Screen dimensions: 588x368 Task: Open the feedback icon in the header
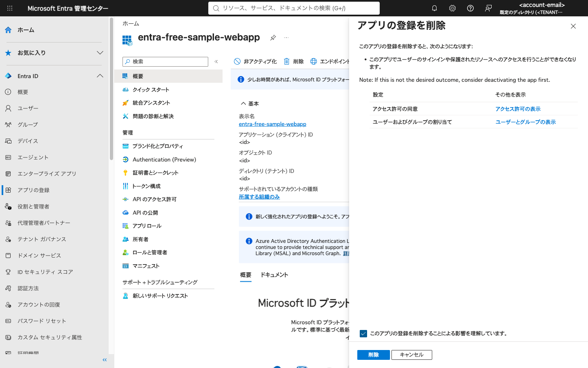(488, 8)
